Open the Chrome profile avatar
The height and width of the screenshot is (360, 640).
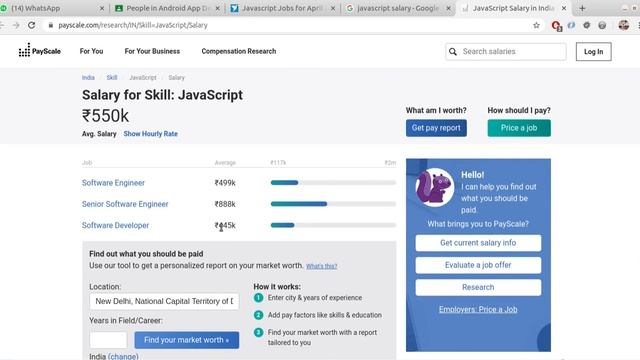(623, 25)
